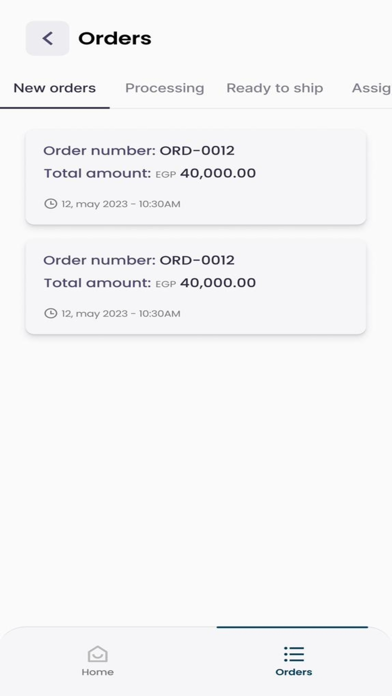Click first card's Order number: ORD-0012 text

tap(139, 150)
